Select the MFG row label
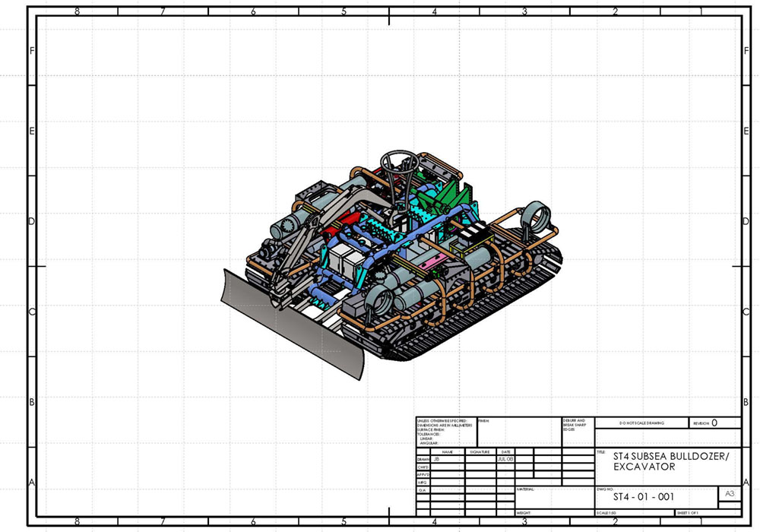The image size is (760, 532). [422, 483]
